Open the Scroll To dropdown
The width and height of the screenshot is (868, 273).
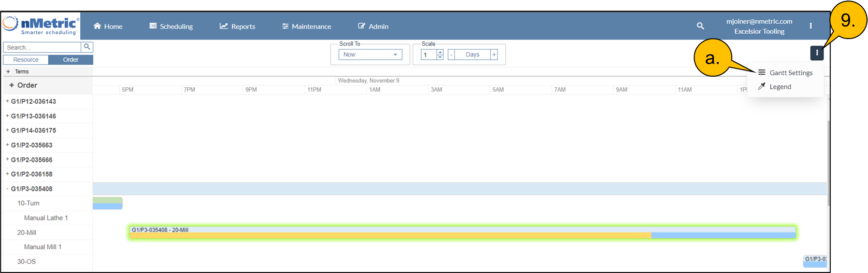pos(370,55)
